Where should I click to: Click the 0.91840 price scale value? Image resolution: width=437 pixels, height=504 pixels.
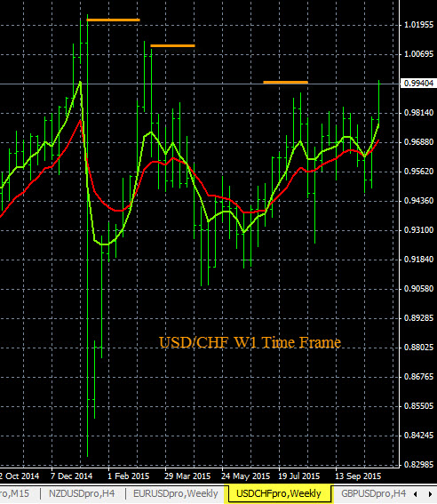tap(418, 259)
